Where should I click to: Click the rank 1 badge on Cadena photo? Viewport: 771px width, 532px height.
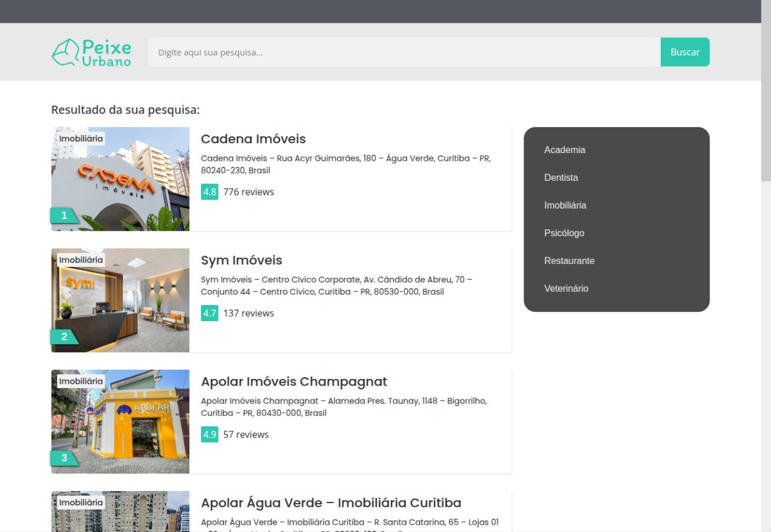coord(64,216)
